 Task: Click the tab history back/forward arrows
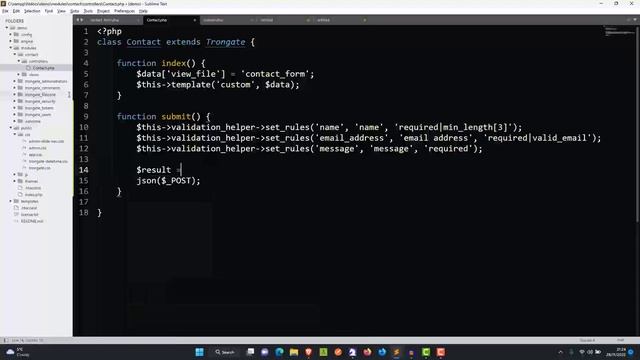(x=80, y=20)
